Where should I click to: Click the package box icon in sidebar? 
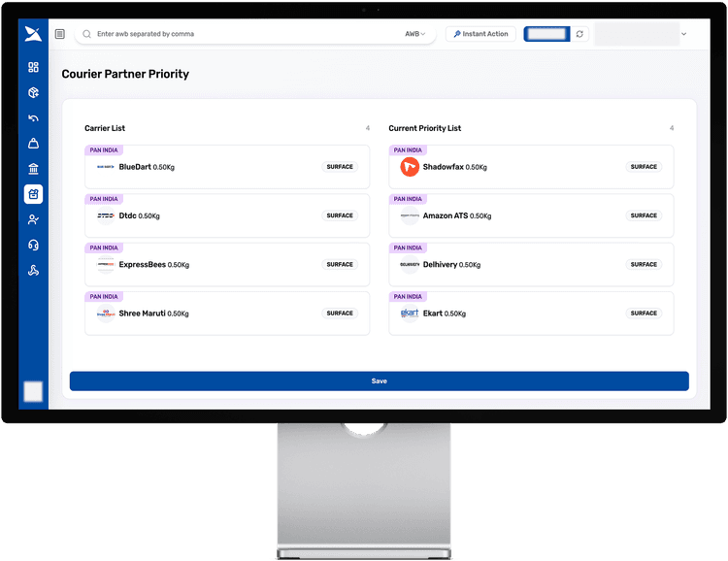tap(33, 93)
